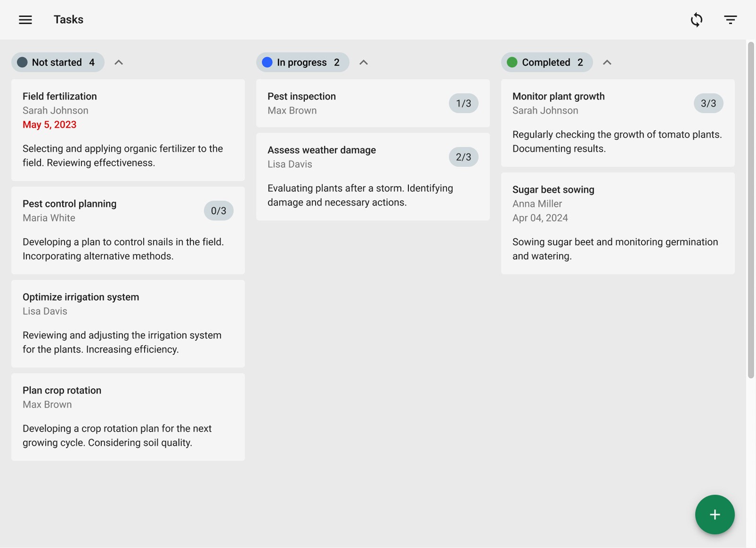Open the Field fertilization task card
Screen dimensions: 756x548
[x=128, y=131]
